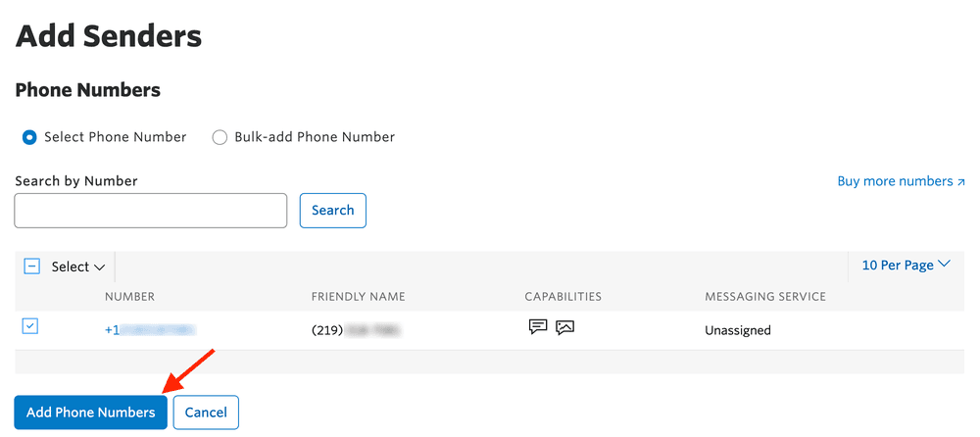The height and width of the screenshot is (437, 980).
Task: Open the Select dropdown above the table
Action: (77, 267)
